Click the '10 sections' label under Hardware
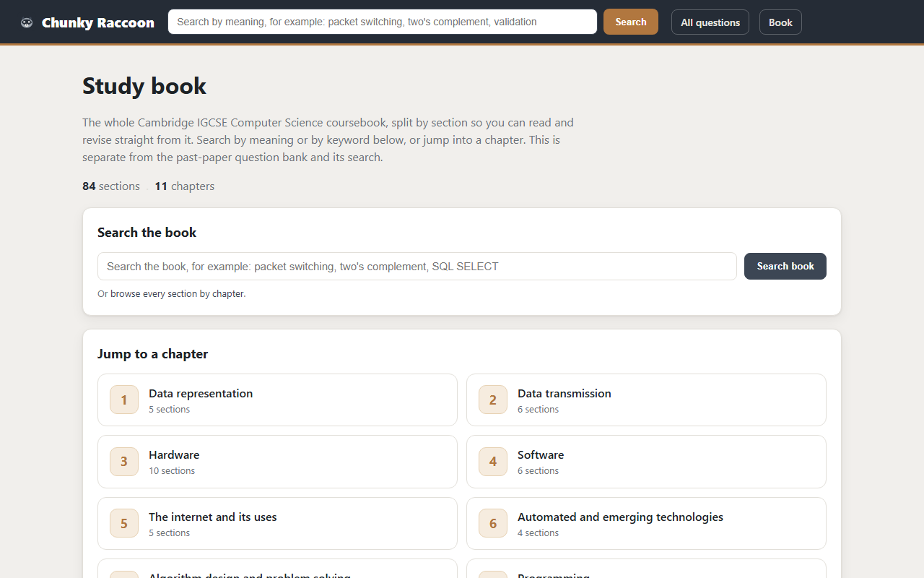 (172, 471)
